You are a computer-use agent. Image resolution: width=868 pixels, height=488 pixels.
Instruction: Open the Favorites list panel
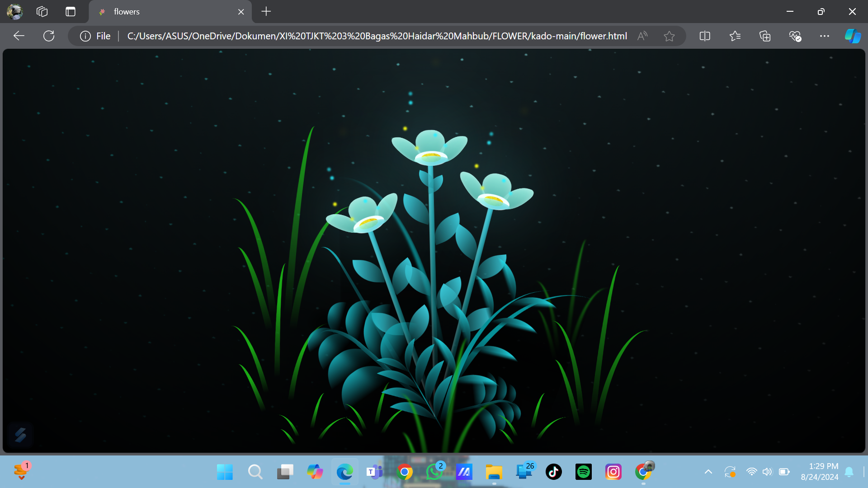point(735,36)
